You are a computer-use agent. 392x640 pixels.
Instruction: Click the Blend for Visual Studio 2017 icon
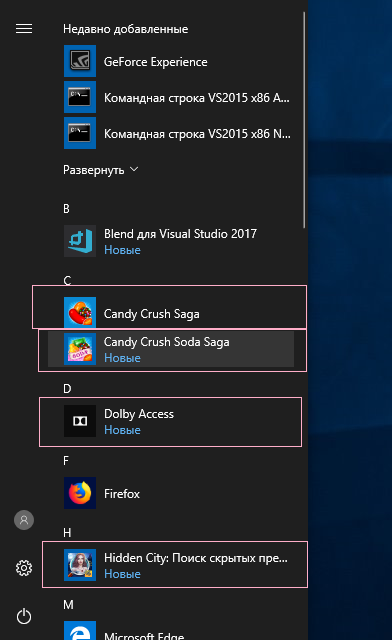(x=80, y=241)
